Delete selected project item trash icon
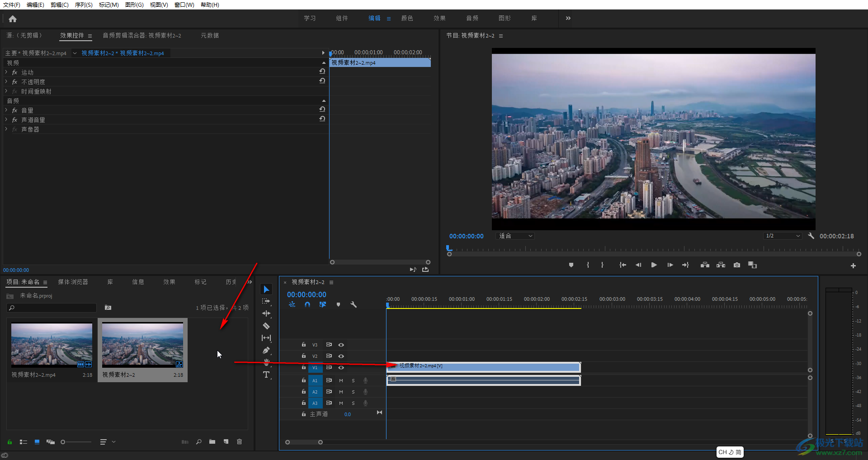 239,442
